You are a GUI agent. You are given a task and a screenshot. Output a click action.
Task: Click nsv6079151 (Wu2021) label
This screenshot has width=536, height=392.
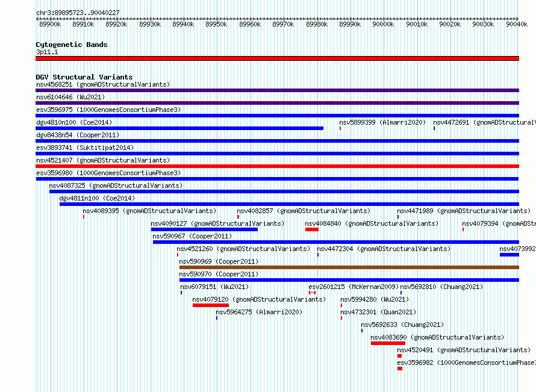pos(214,287)
